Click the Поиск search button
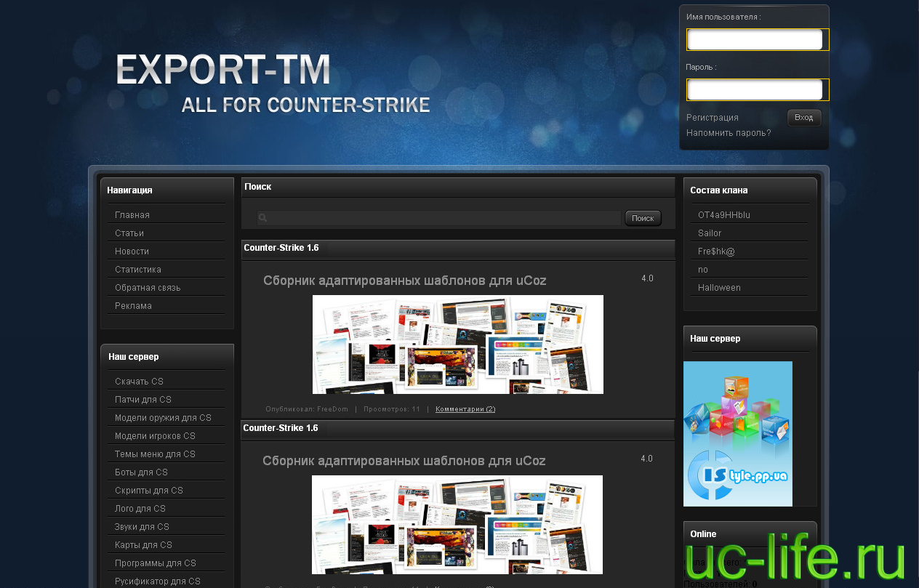Viewport: 919px width, 588px height. pyautogui.click(x=643, y=218)
